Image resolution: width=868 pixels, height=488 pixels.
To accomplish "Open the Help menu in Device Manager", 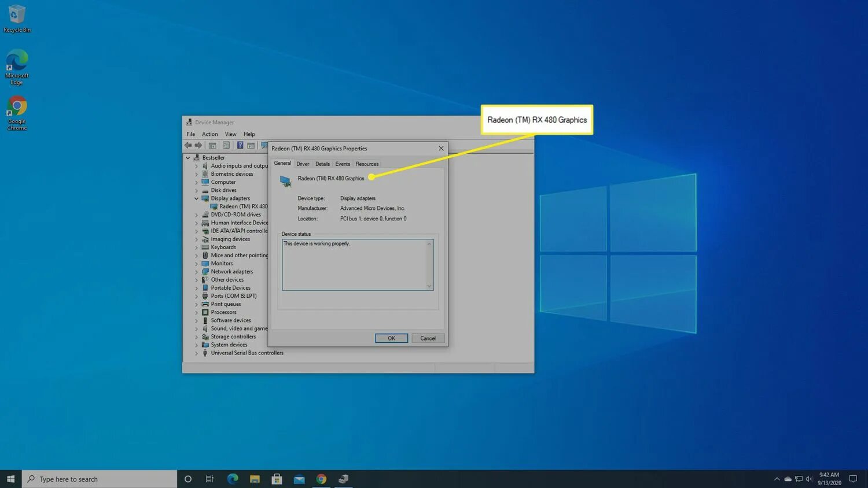I will tap(249, 134).
